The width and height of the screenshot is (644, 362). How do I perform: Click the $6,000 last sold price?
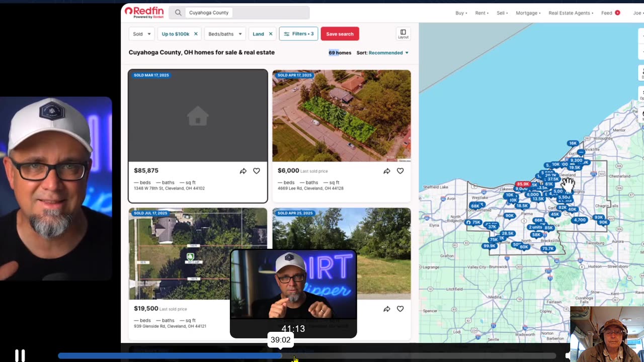(x=288, y=170)
